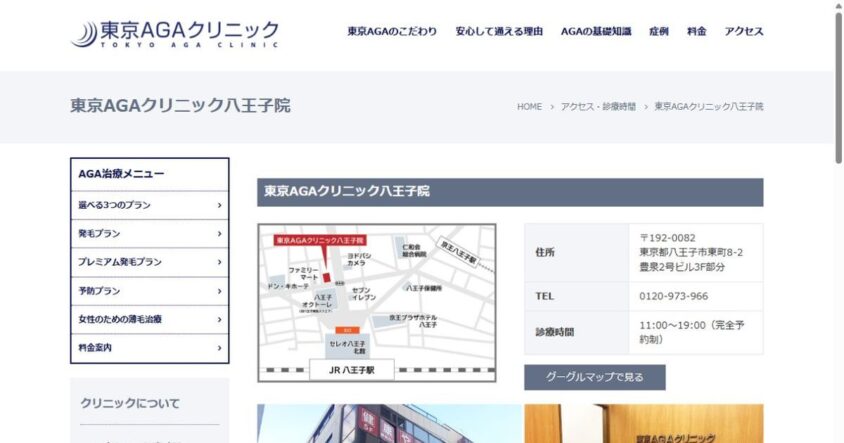Screen dimensions: 844x443
Task: Open プレミアム発毛プラン sidebar link
Action: pyautogui.click(x=150, y=262)
